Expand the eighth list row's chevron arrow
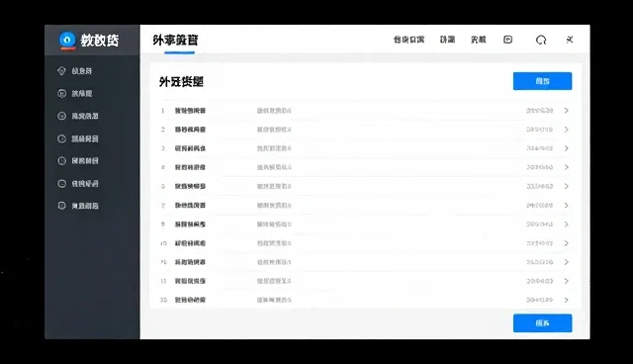Viewport: 633px width, 364px height. point(567,243)
